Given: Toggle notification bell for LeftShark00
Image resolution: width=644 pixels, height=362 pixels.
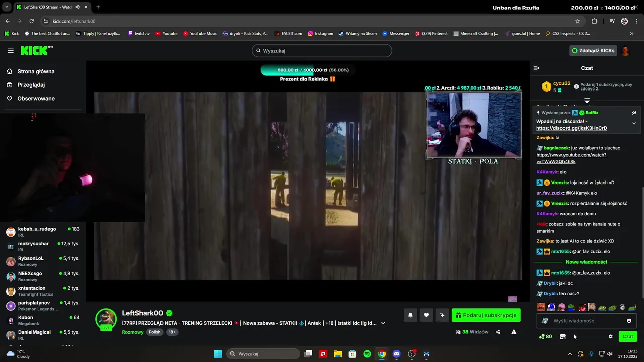Looking at the screenshot, I should click(410, 315).
